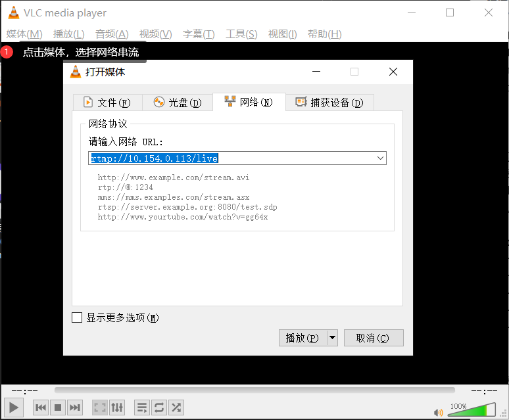Click the 播放(P) button
509x420 pixels.
click(303, 338)
